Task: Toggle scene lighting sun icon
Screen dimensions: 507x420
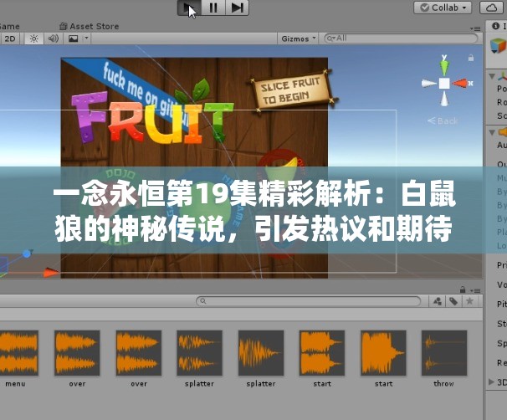Action: (34, 38)
